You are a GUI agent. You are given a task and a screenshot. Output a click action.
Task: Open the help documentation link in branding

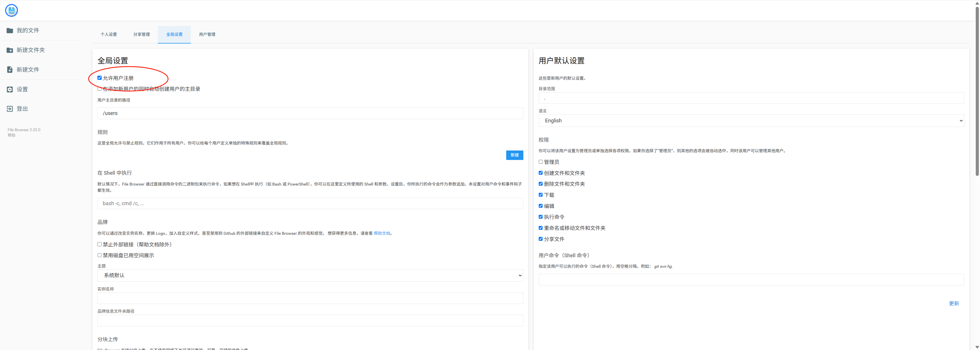pyautogui.click(x=381, y=233)
